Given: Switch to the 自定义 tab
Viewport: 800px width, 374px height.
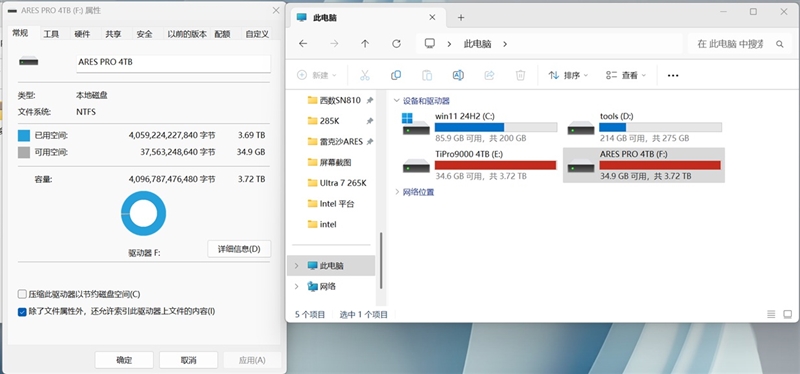Looking at the screenshot, I should coord(257,34).
